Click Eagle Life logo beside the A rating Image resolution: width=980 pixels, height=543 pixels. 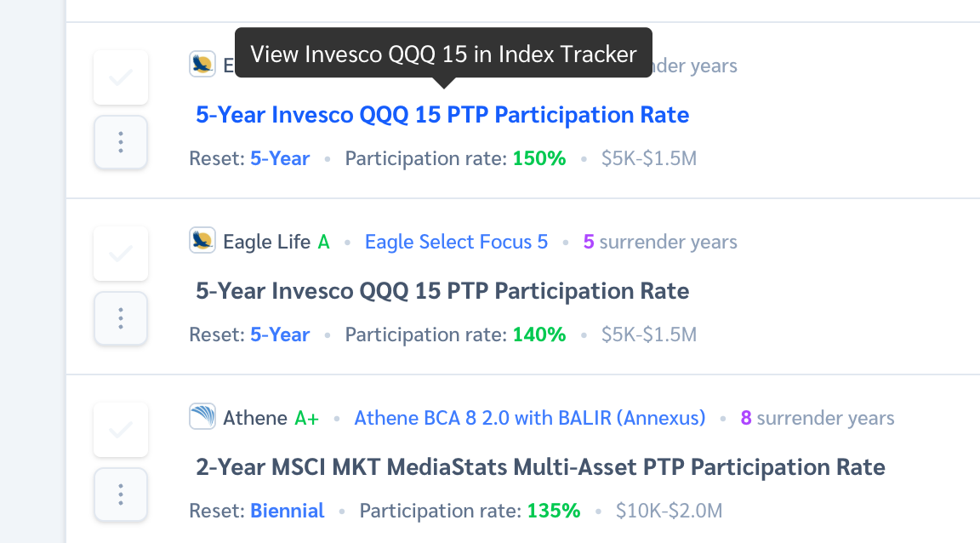click(202, 241)
